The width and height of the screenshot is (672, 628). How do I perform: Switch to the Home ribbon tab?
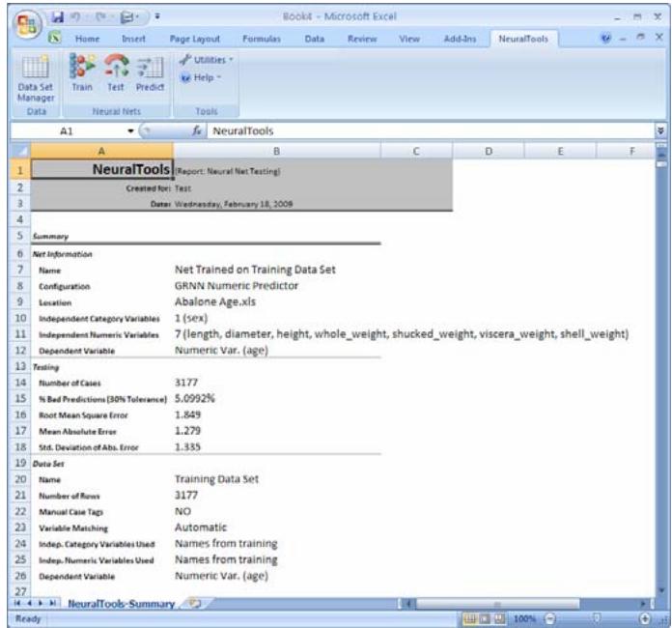tap(87, 39)
